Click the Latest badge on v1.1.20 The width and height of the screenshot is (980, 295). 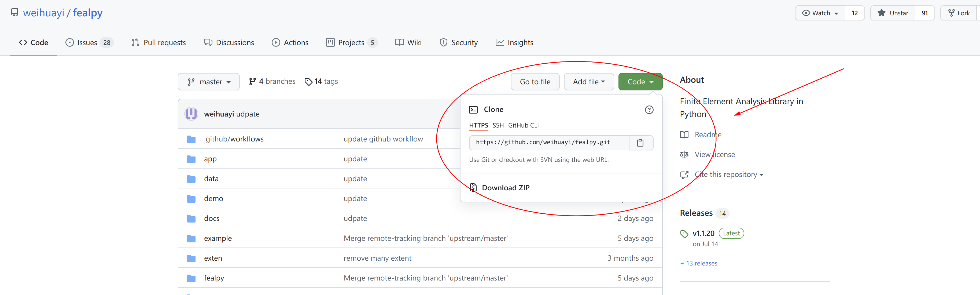coord(731,233)
